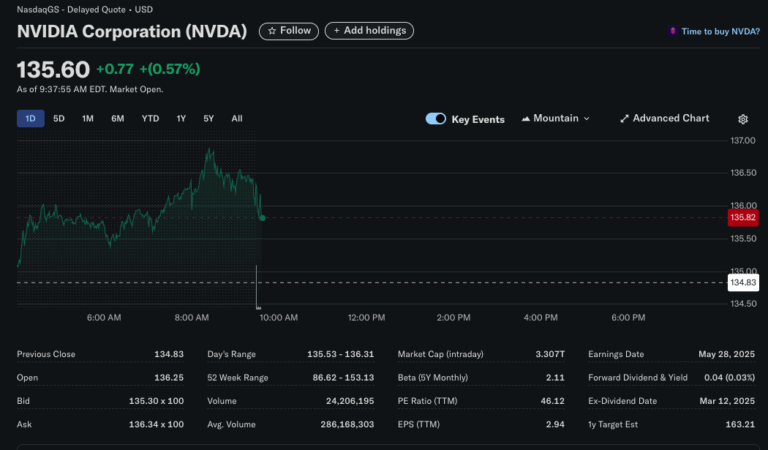The height and width of the screenshot is (450, 768).
Task: Click the NVIDIA Corporation (NVDA) title
Action: coord(132,31)
